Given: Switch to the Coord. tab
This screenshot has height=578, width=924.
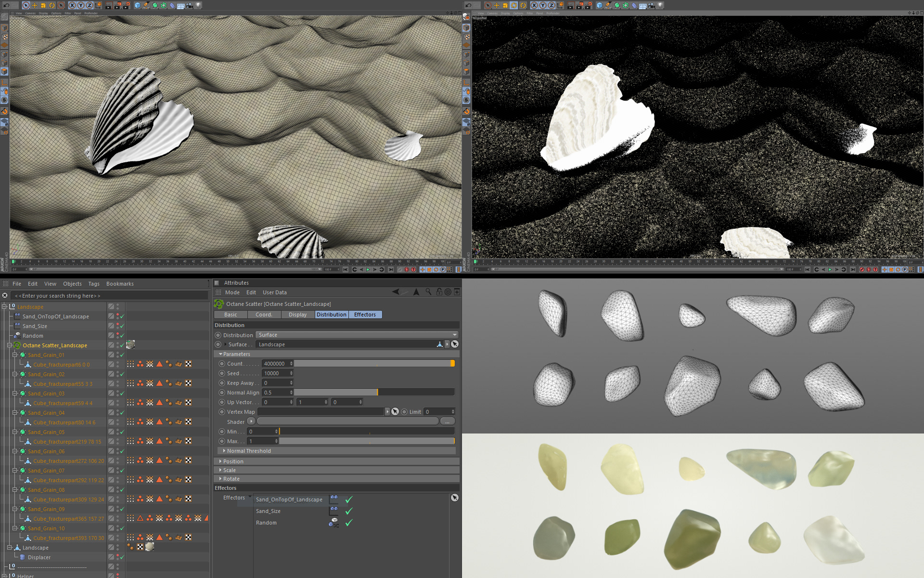Looking at the screenshot, I should pos(264,315).
